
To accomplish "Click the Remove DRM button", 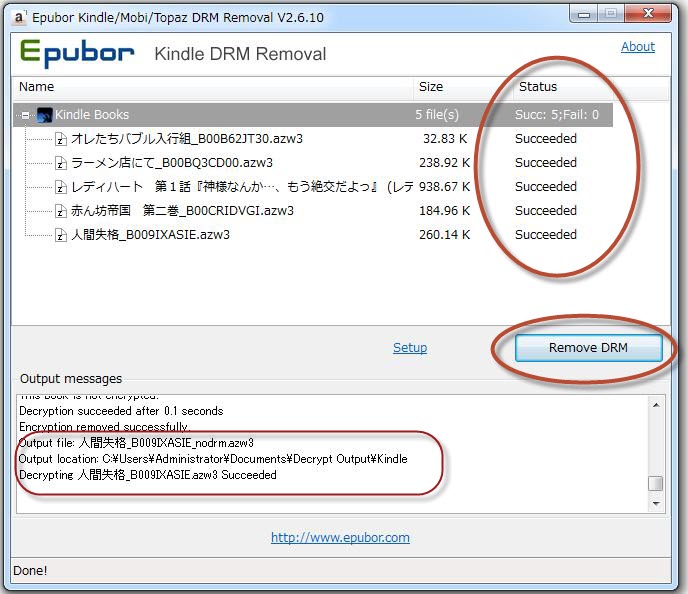I will 588,347.
